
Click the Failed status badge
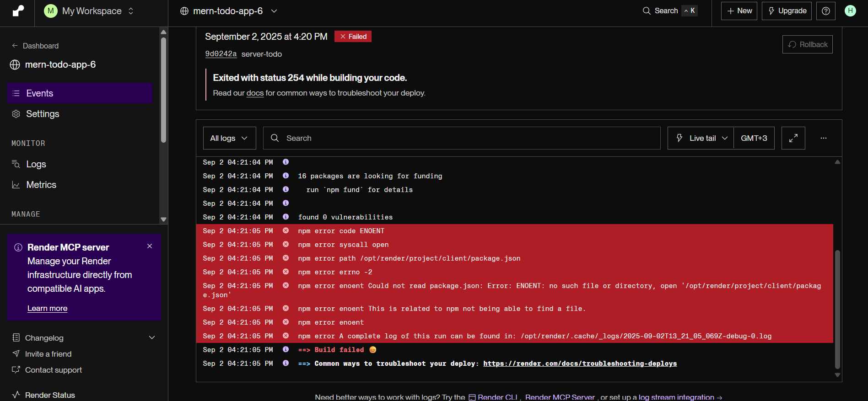[x=353, y=37]
